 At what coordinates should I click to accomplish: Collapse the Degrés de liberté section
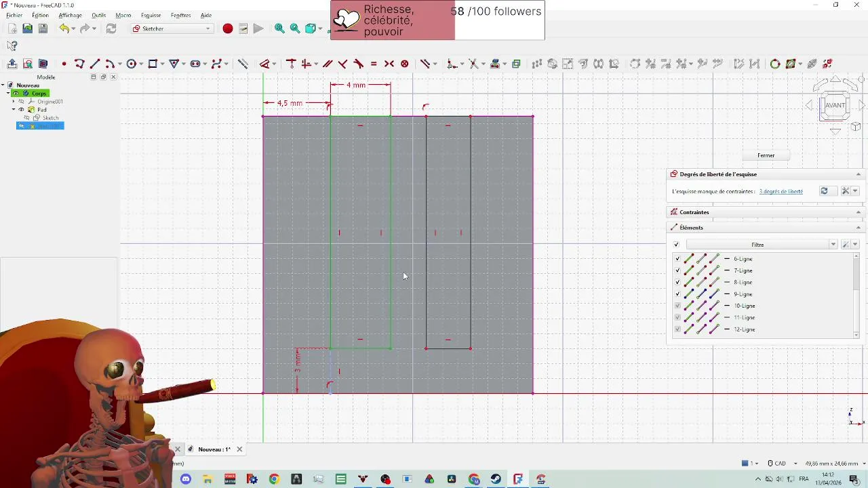click(858, 174)
